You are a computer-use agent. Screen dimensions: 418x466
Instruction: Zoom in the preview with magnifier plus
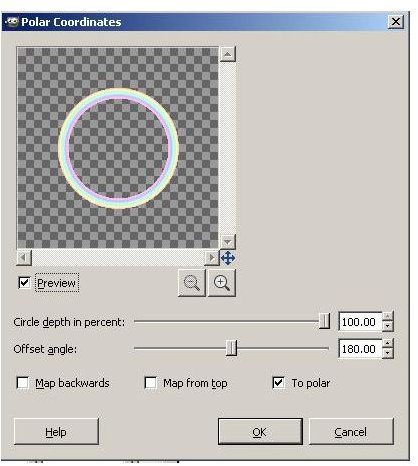(222, 283)
